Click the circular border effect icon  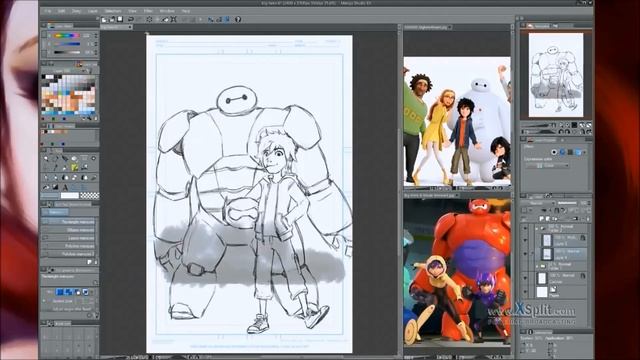coord(554,152)
